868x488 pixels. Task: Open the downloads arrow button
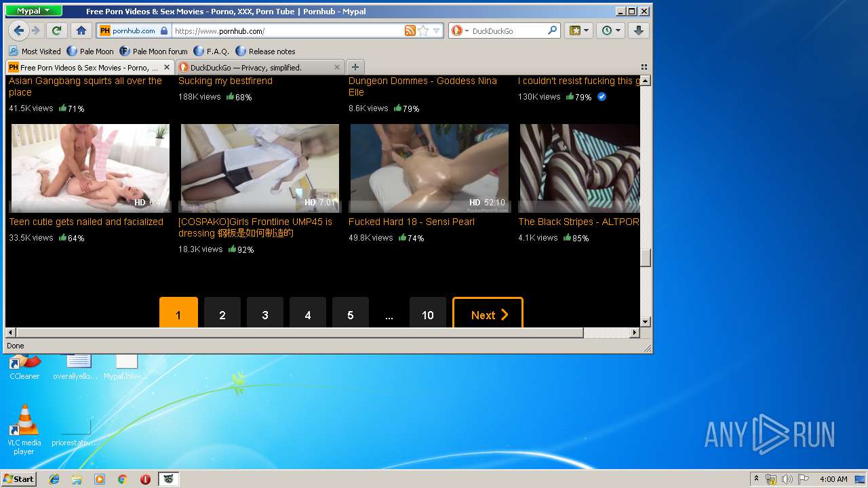point(639,30)
